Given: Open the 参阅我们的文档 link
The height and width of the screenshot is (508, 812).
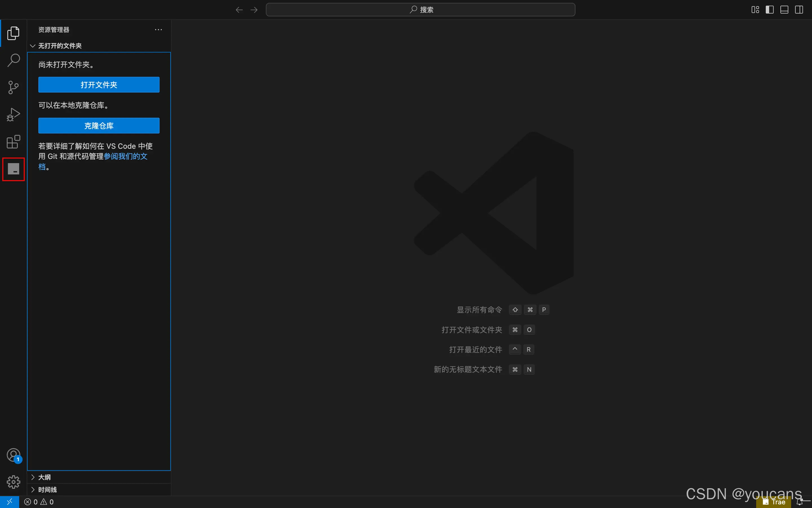Looking at the screenshot, I should pyautogui.click(x=125, y=157).
